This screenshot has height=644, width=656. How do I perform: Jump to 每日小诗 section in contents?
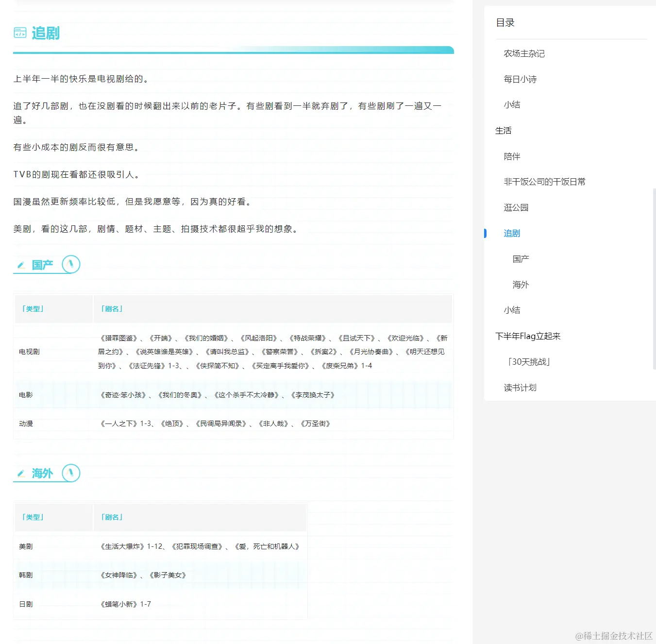(x=520, y=79)
